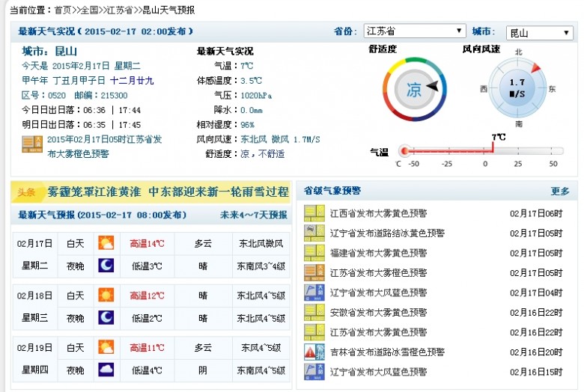
Task: Open the 省份 province dropdown showing 江苏省
Action: [x=414, y=31]
